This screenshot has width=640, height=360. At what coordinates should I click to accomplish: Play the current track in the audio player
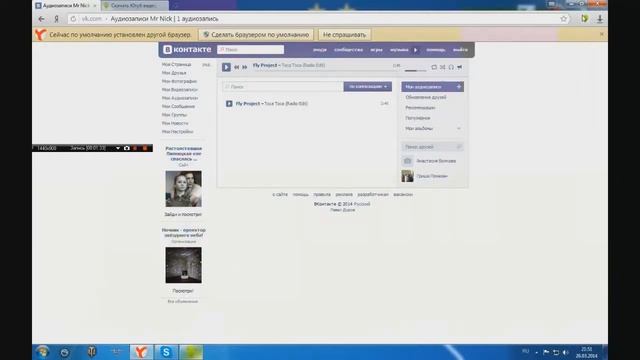click(x=226, y=67)
